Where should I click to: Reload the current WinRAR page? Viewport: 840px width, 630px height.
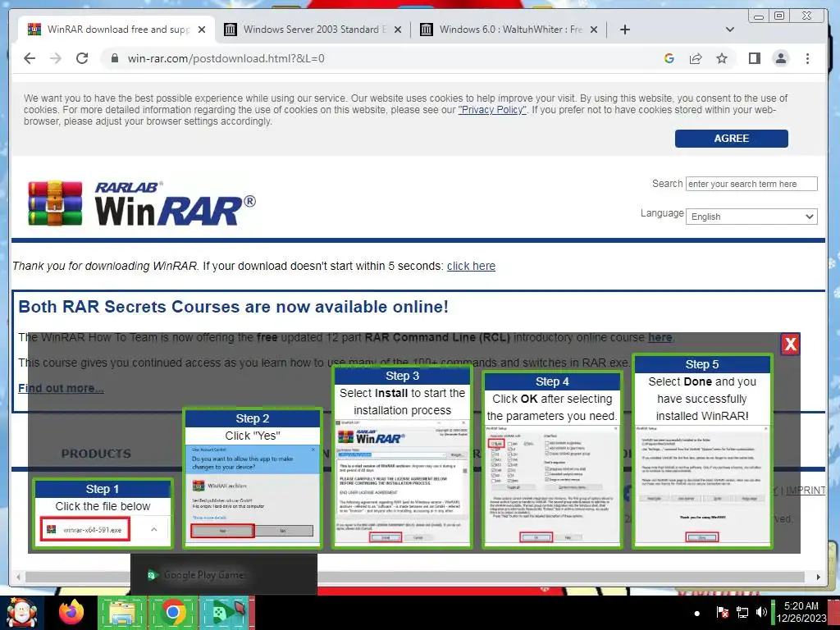pos(82,58)
